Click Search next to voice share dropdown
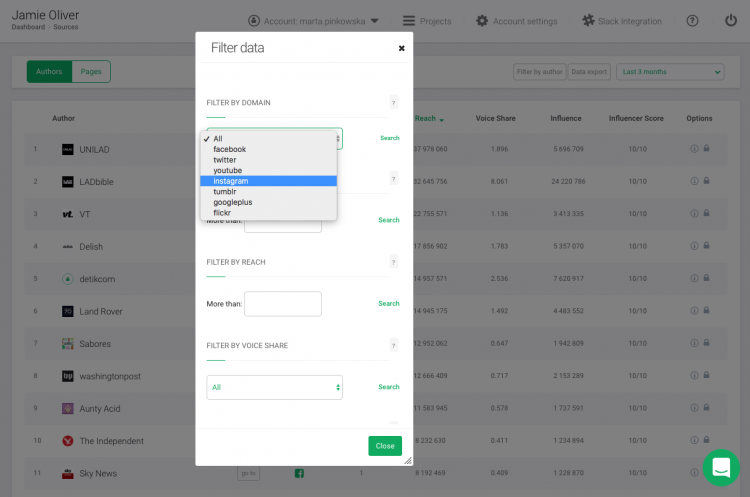Image resolution: width=750 pixels, height=497 pixels. 389,387
